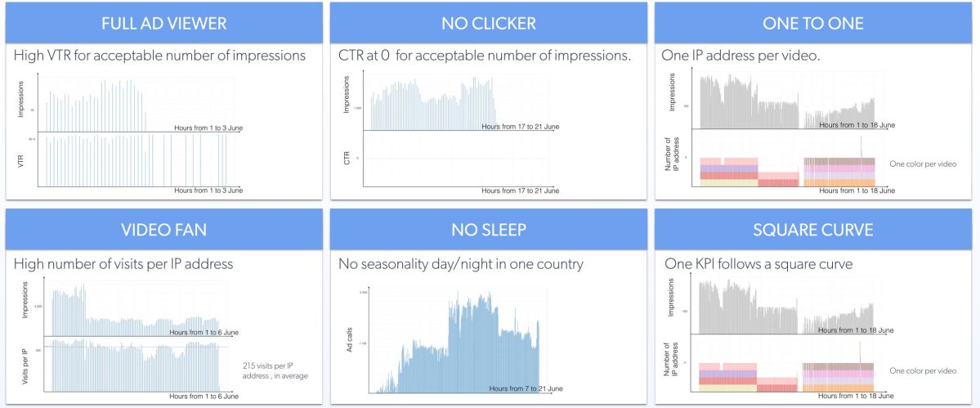Image resolution: width=980 pixels, height=408 pixels.
Task: Click 'One color per video' in One to One
Action: coord(923,164)
